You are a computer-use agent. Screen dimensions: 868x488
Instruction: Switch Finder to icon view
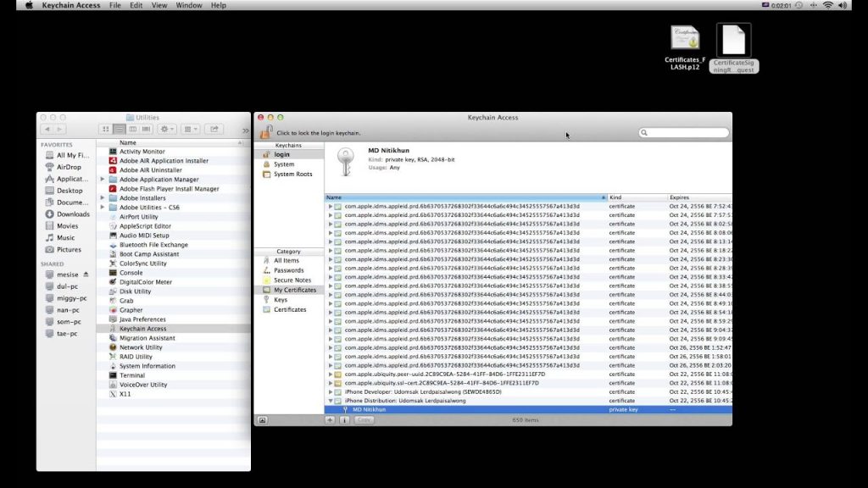(x=105, y=129)
